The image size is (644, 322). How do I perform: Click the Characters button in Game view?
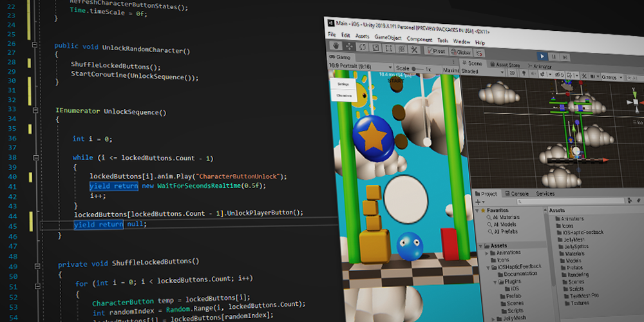coord(344,95)
